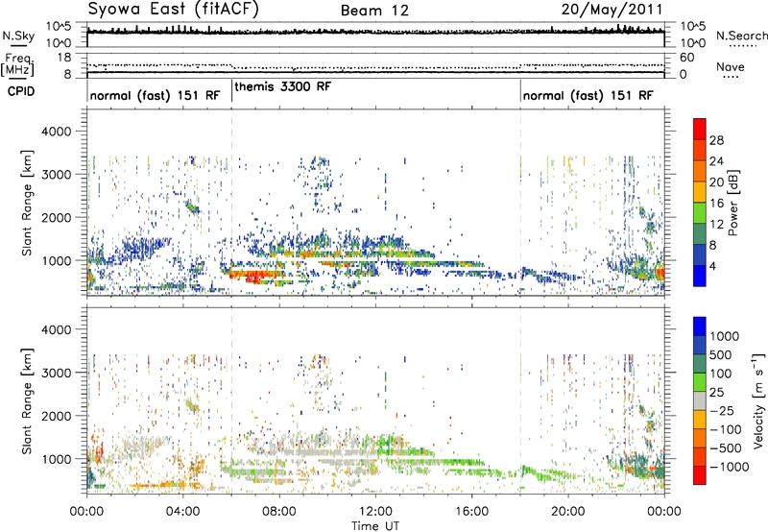Click the 'CPID' row label
768x532 pixels.
tap(21, 91)
